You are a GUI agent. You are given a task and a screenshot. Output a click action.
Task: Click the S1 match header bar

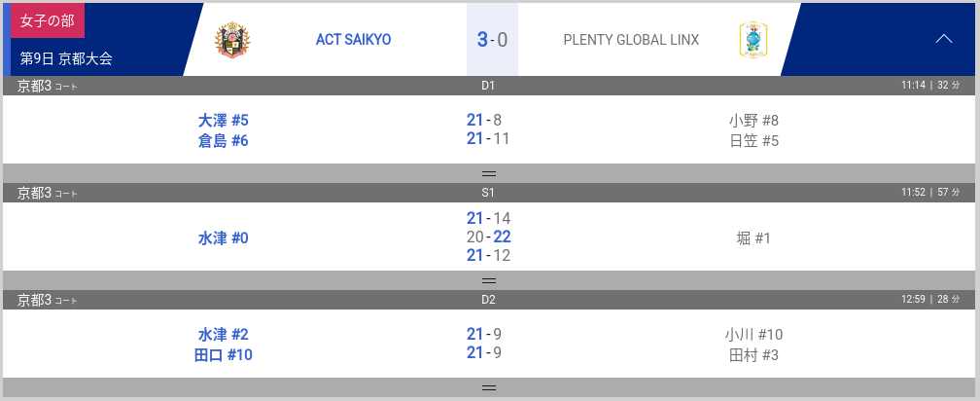tap(488, 193)
